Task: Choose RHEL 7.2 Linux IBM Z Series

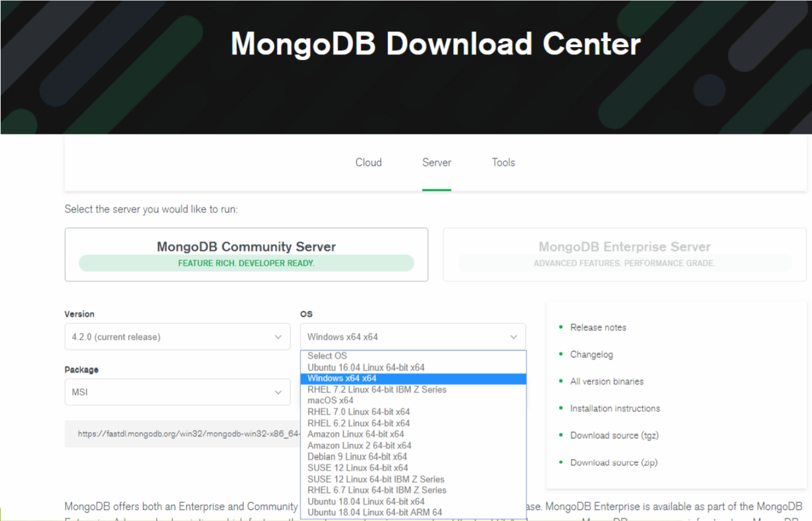Action: click(x=413, y=390)
